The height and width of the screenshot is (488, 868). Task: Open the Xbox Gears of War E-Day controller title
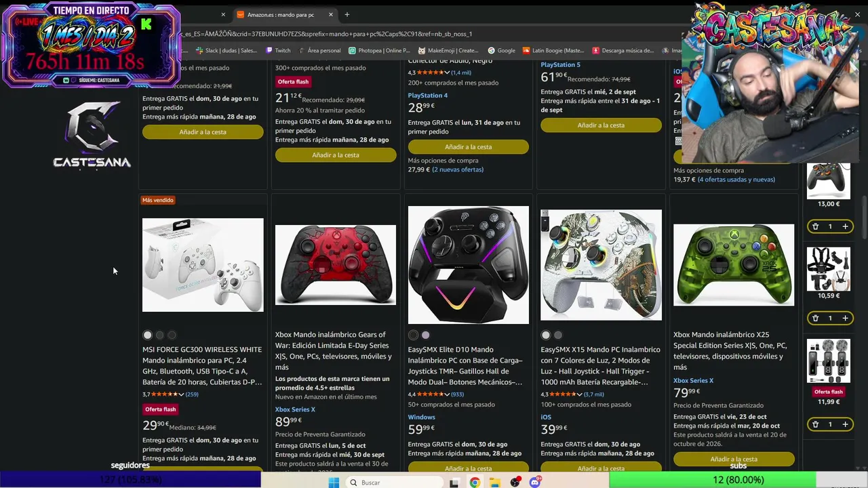coord(334,351)
